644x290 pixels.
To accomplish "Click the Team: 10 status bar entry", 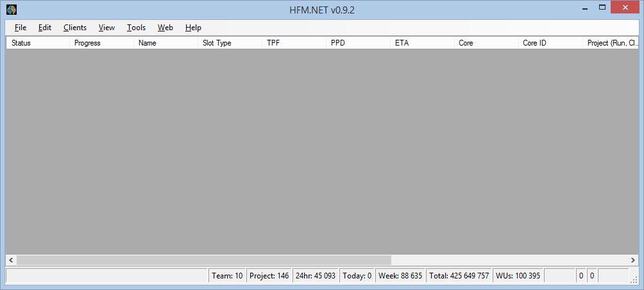I will (227, 276).
